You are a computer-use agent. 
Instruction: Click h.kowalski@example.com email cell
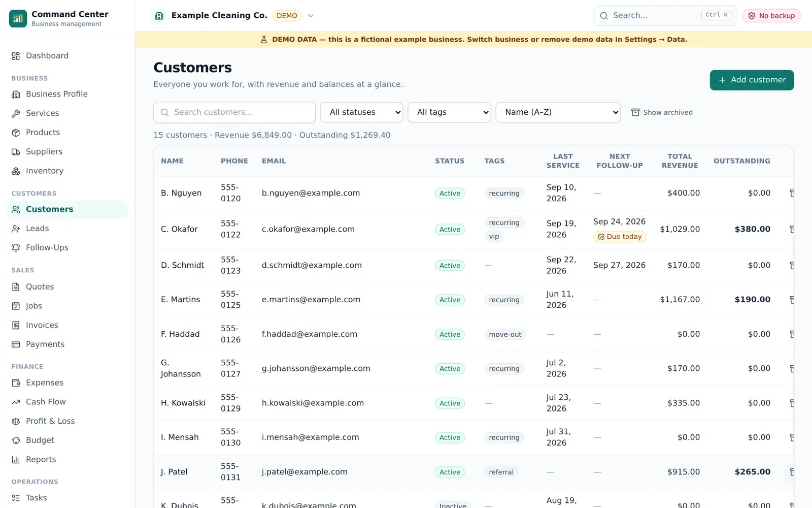point(313,403)
